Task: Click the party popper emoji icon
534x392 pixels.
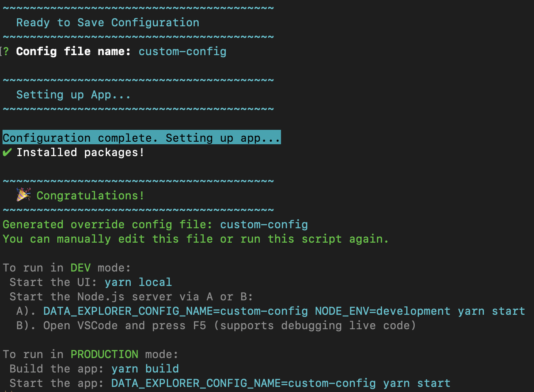Action: pos(24,195)
